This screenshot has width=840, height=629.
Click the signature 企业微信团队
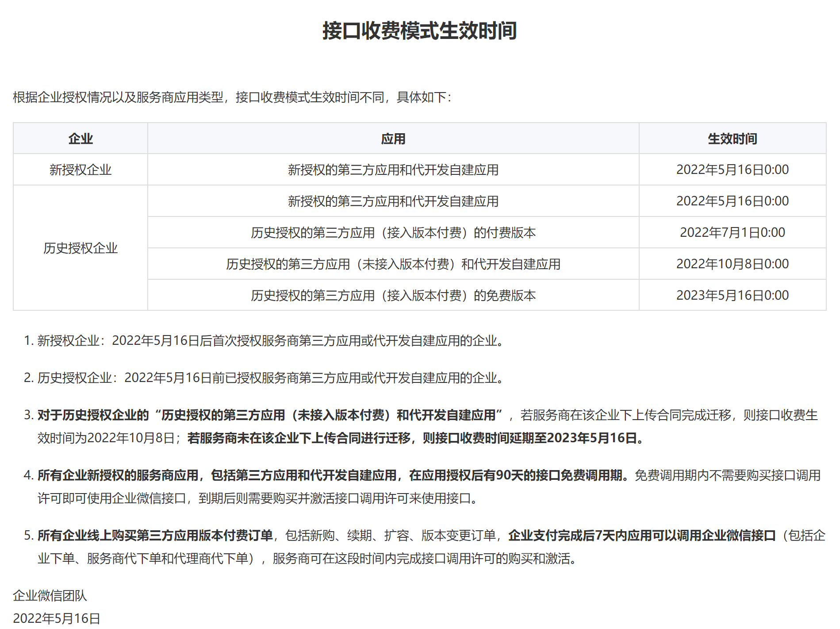(x=50, y=595)
